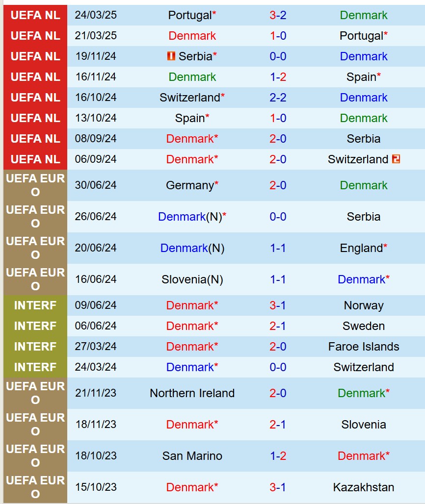This screenshot has width=425, height=504.
Task: Open the Germany 2-0 Denmark score
Action: tap(278, 185)
